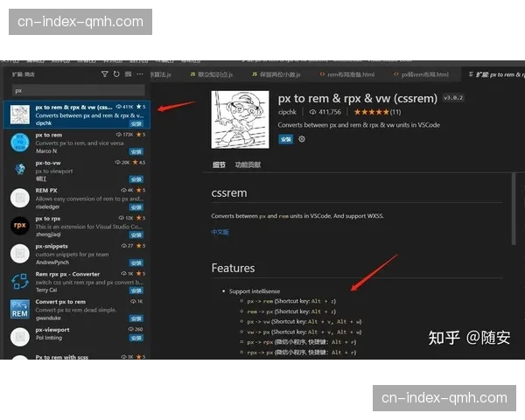525x420 pixels.
Task: Open the 中文版 link
Action: 220,233
